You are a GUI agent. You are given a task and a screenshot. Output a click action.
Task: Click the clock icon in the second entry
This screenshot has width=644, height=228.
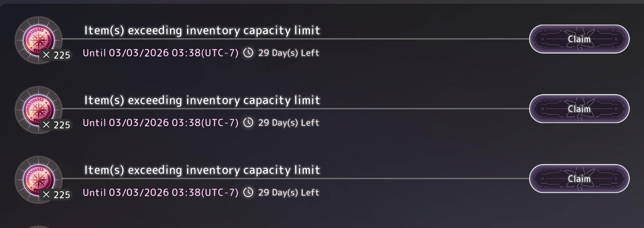(248, 123)
